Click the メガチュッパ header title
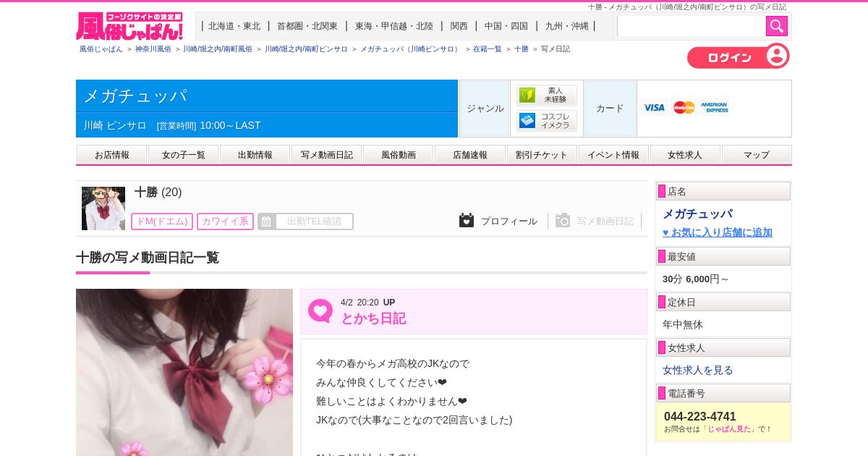The width and height of the screenshot is (868, 456). (x=135, y=96)
